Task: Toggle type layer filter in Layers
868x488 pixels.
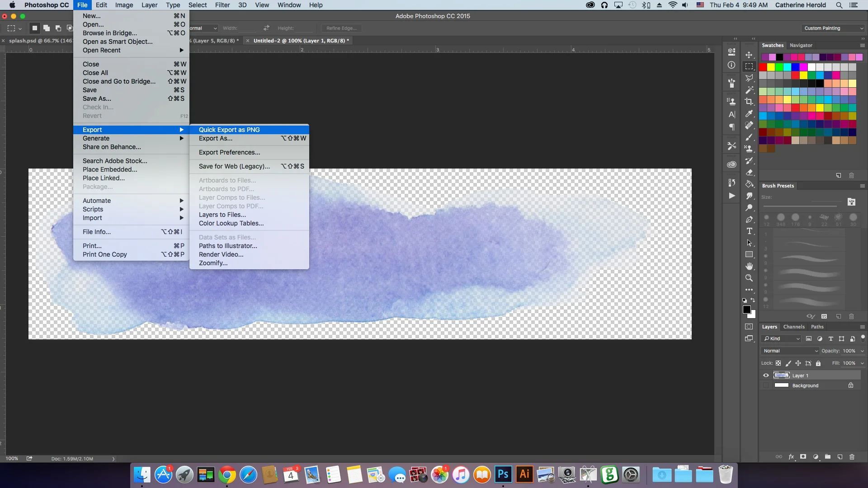Action: point(830,338)
